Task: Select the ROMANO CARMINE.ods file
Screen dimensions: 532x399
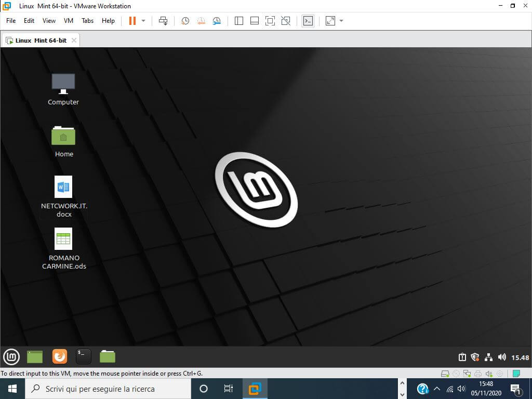Action: (x=64, y=249)
